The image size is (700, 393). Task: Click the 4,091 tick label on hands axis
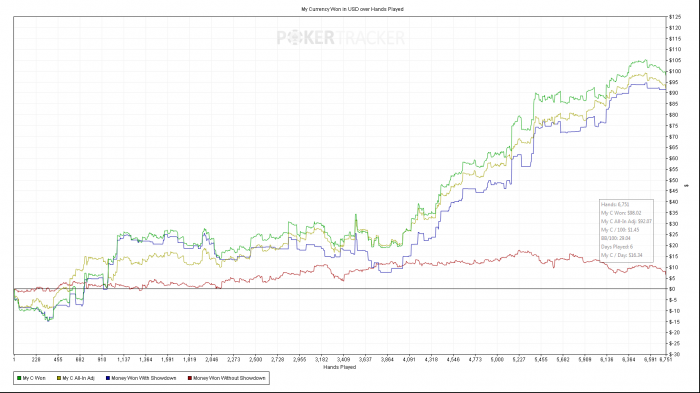(x=409, y=360)
